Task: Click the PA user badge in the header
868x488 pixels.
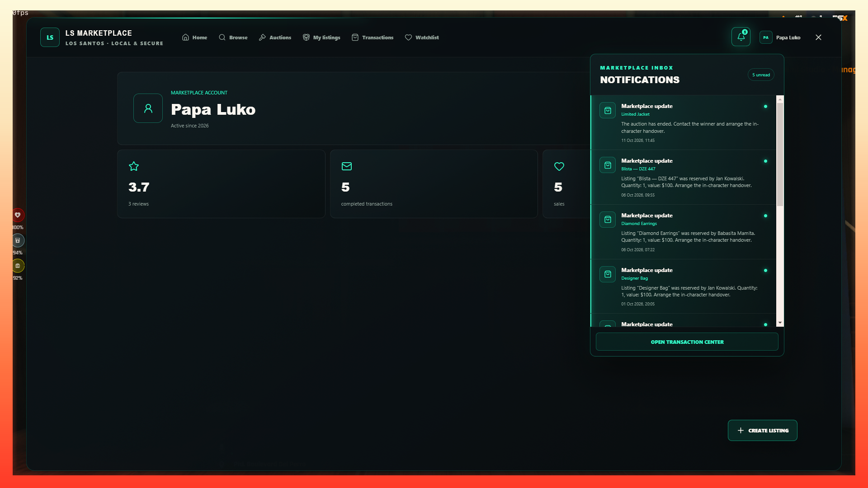Action: pyautogui.click(x=766, y=38)
